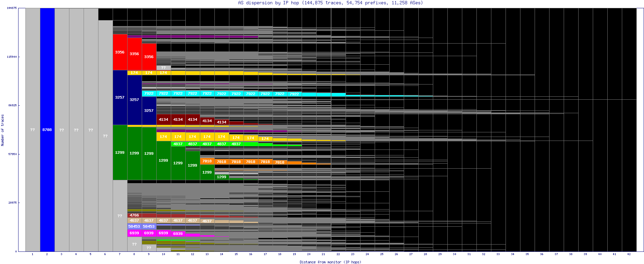Select the red 3356 block at hop 9
This screenshot has width=644, height=264.
(149, 57)
